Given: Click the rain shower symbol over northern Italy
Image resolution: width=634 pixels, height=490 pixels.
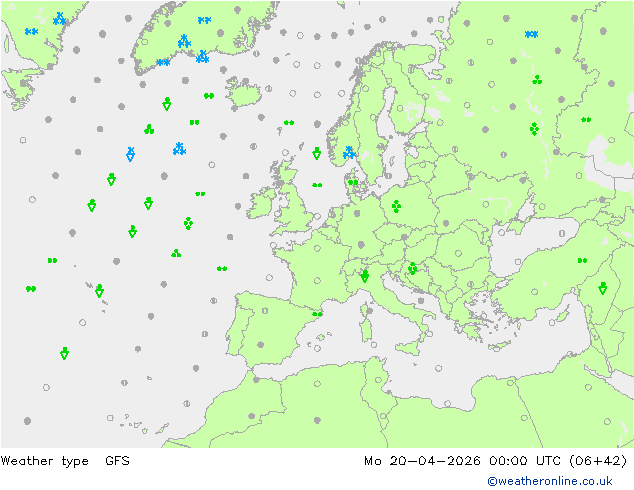Looking at the screenshot, I should [365, 276].
